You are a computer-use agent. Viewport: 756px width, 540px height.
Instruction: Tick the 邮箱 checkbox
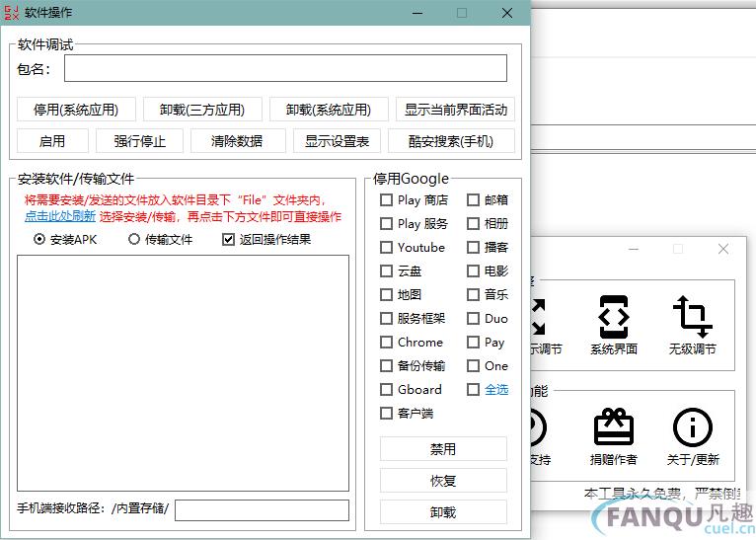click(473, 199)
